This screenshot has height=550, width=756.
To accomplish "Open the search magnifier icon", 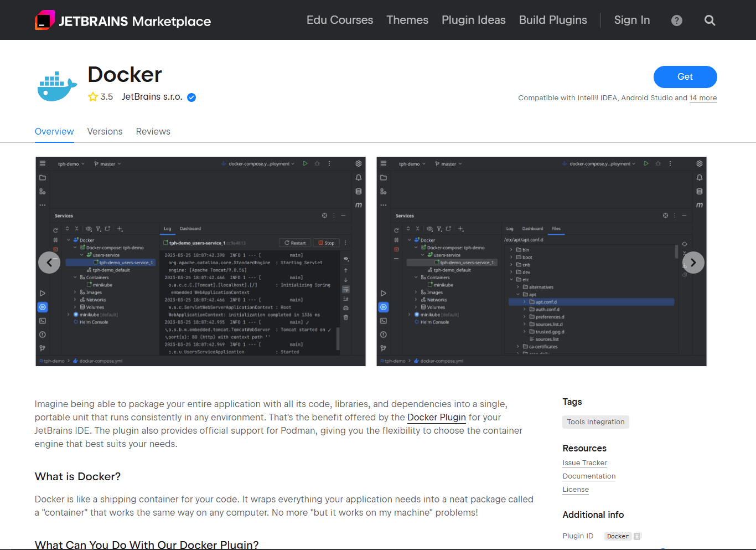I will [710, 20].
